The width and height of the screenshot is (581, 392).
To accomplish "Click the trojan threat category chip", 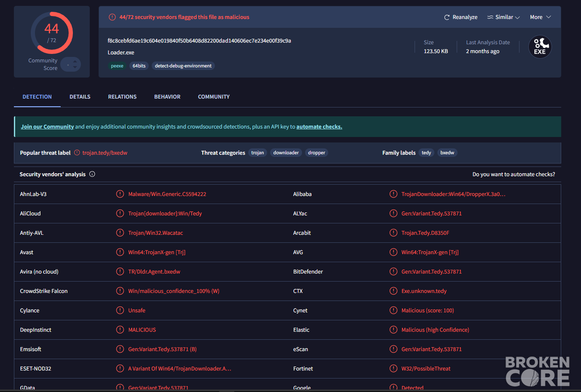I will coord(257,153).
